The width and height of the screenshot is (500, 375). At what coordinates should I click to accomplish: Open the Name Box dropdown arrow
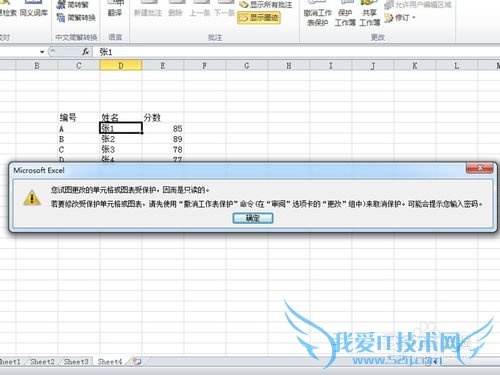coord(42,52)
